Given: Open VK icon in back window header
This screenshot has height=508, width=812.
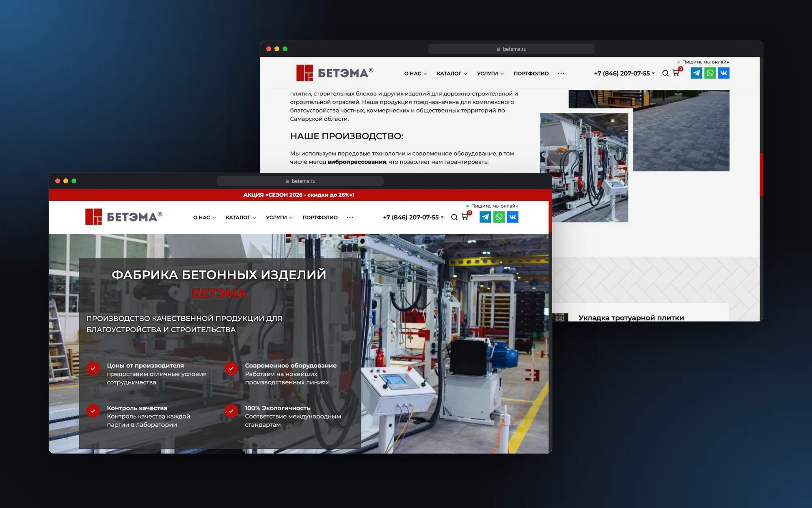Looking at the screenshot, I should pyautogui.click(x=724, y=73).
